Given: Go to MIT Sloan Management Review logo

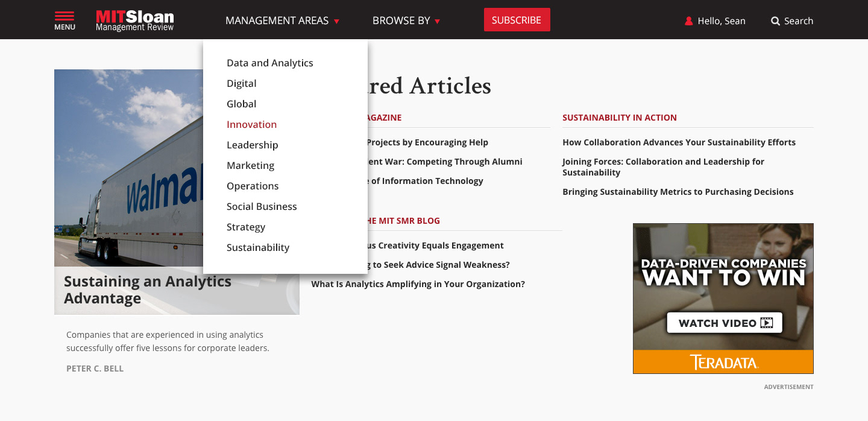Looking at the screenshot, I should tap(135, 20).
